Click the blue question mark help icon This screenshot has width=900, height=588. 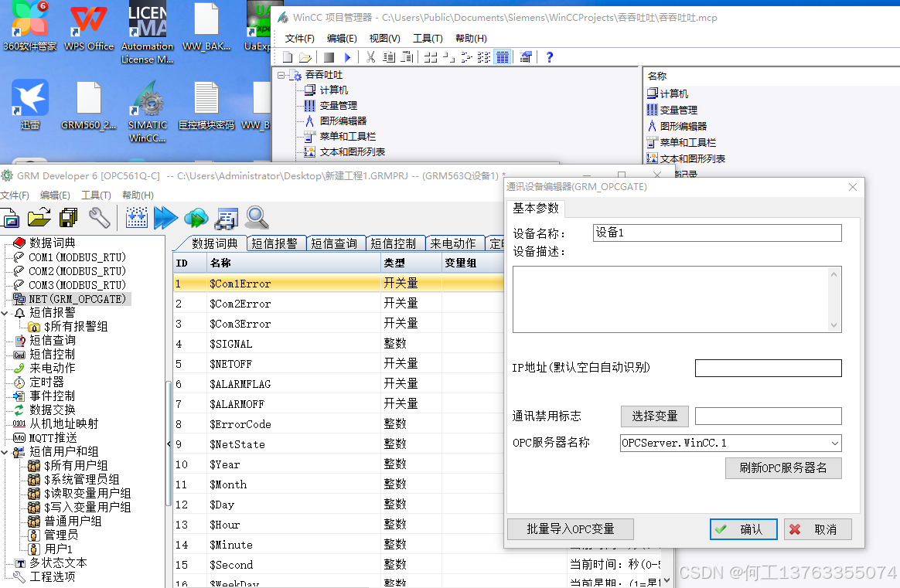pos(549,57)
